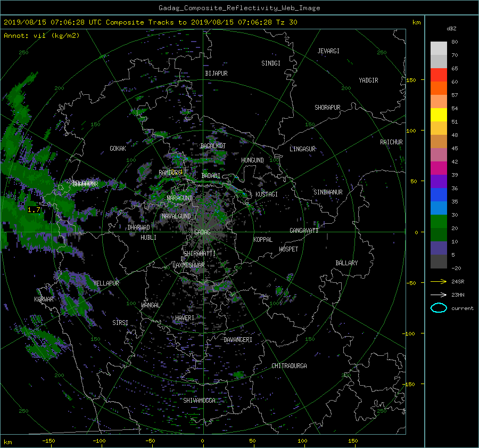Pick the yellow 51-54 dBZ legend swatch

pos(439,115)
